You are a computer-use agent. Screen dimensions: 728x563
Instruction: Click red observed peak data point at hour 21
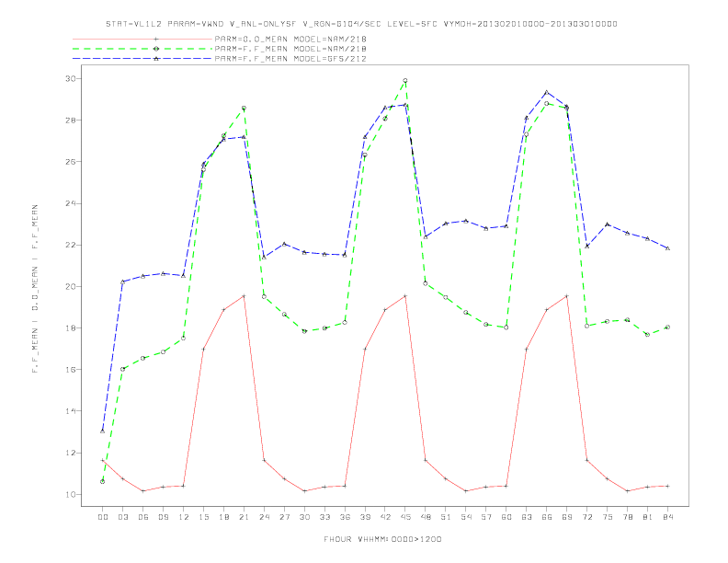244,296
